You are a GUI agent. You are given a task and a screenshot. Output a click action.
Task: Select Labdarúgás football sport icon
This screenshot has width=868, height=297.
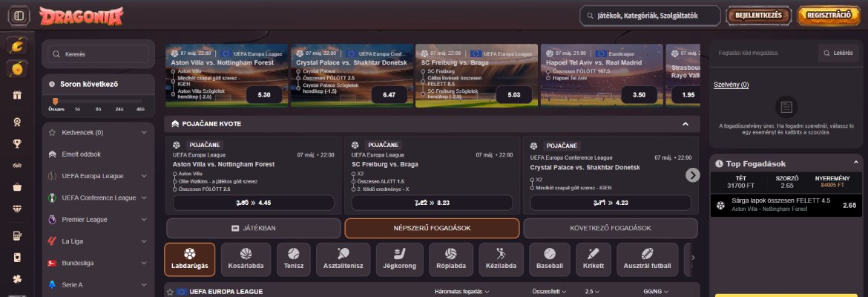click(x=190, y=259)
